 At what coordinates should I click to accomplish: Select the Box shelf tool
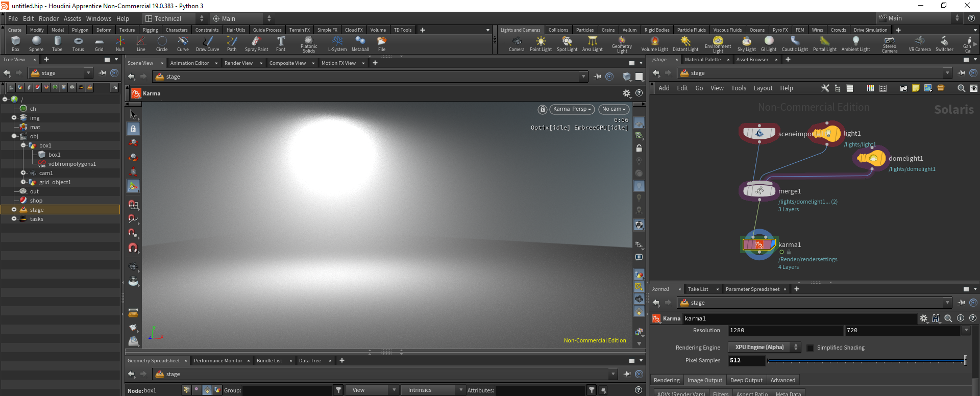point(15,44)
